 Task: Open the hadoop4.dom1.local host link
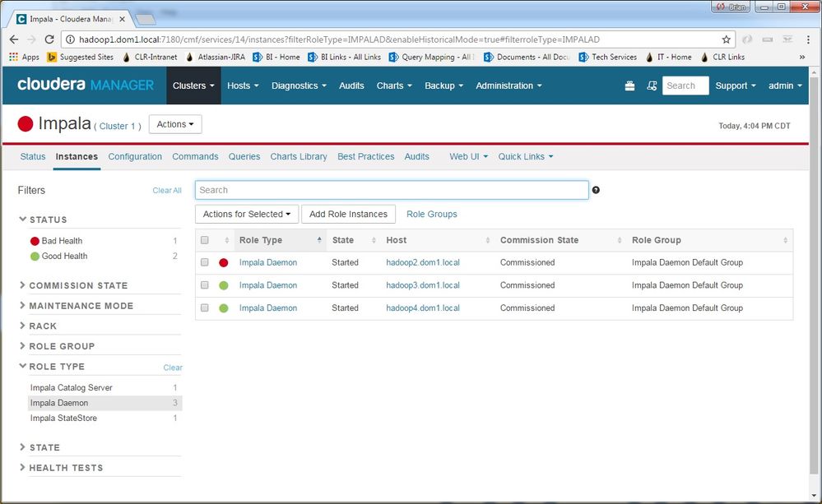tap(422, 308)
